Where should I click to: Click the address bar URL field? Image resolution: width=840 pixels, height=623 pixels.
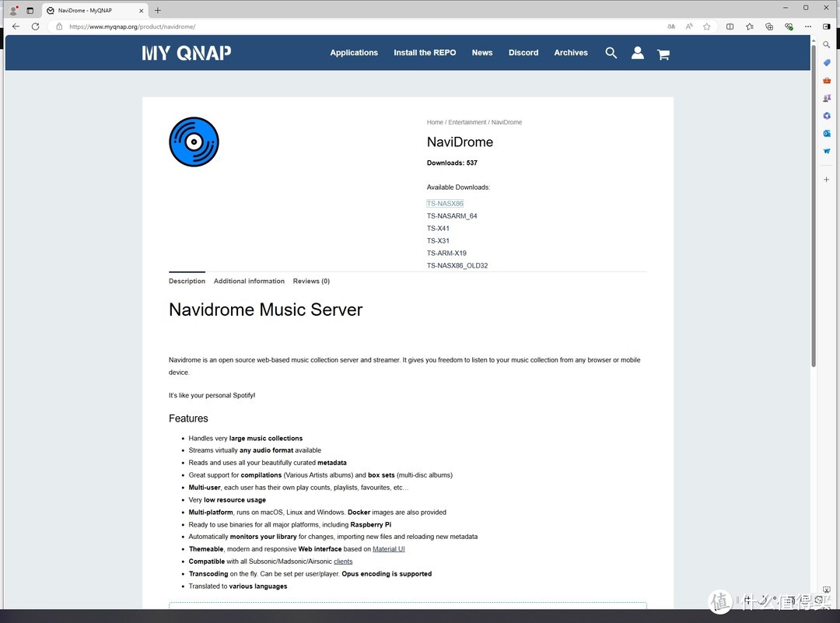[311, 26]
